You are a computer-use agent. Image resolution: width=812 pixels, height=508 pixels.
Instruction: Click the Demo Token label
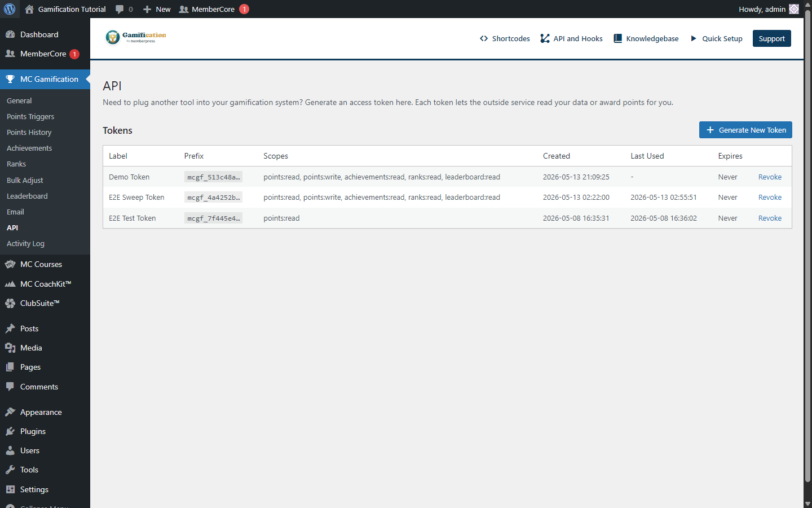coord(129,177)
